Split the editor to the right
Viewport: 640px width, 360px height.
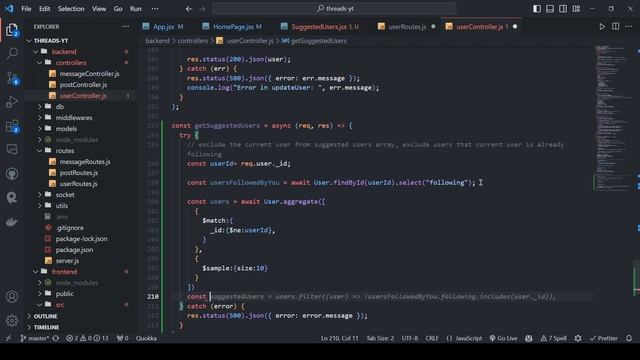pos(616,27)
